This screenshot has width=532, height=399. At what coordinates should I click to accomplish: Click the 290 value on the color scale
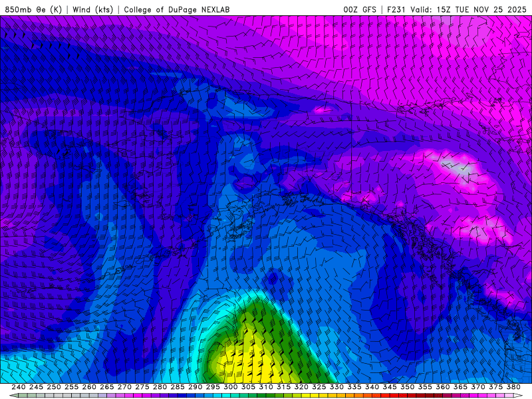[x=195, y=387]
